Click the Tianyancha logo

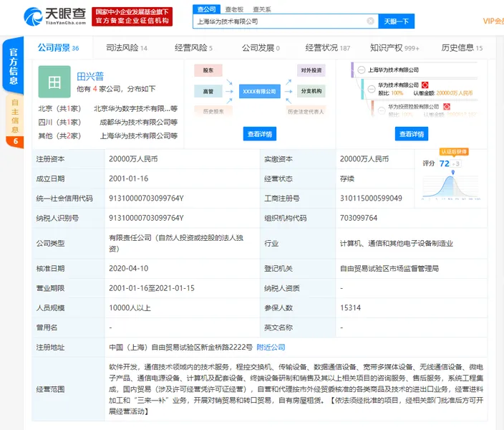(54, 16)
